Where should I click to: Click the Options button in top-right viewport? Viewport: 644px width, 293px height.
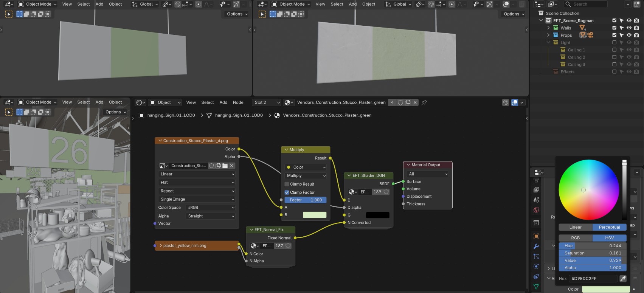(x=514, y=14)
